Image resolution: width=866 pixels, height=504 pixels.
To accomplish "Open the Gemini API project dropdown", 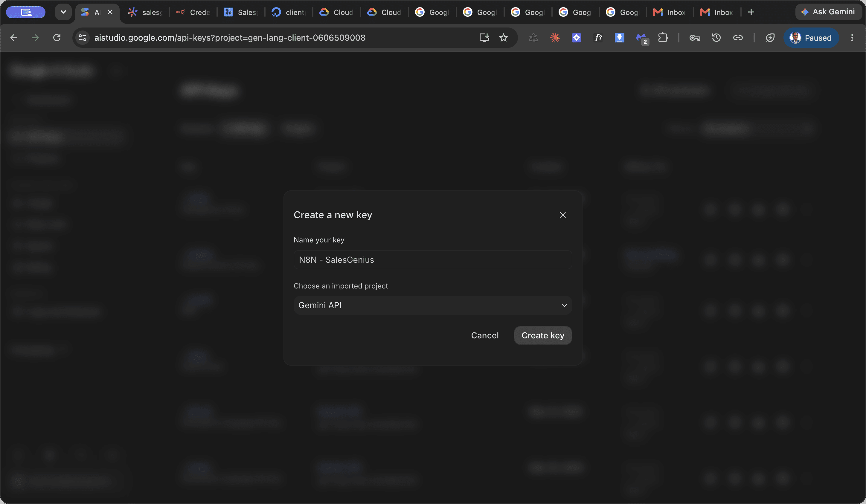I will (x=433, y=305).
